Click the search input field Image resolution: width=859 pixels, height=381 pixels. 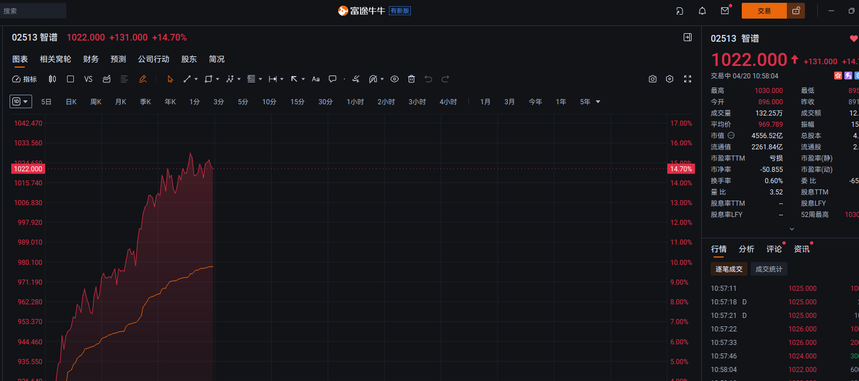tap(33, 10)
